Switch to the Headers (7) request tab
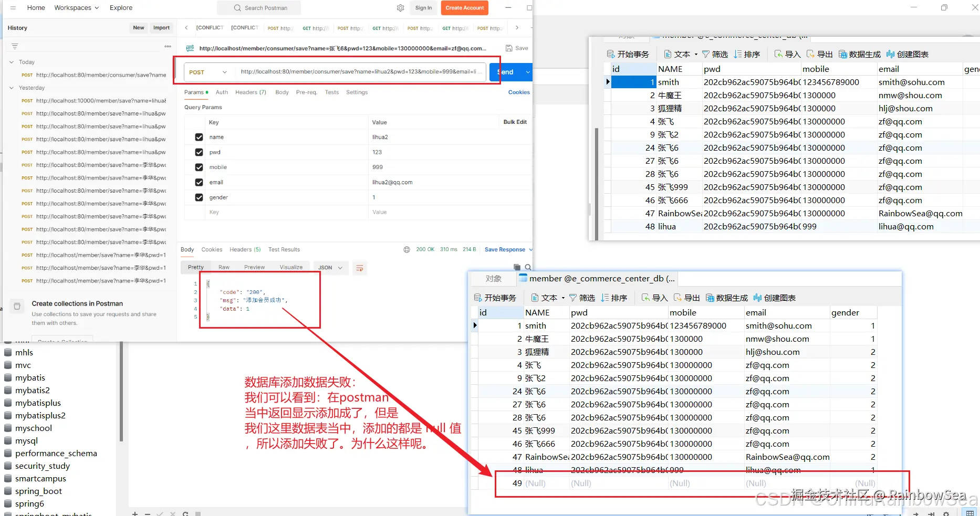This screenshot has width=980, height=516. tap(251, 92)
